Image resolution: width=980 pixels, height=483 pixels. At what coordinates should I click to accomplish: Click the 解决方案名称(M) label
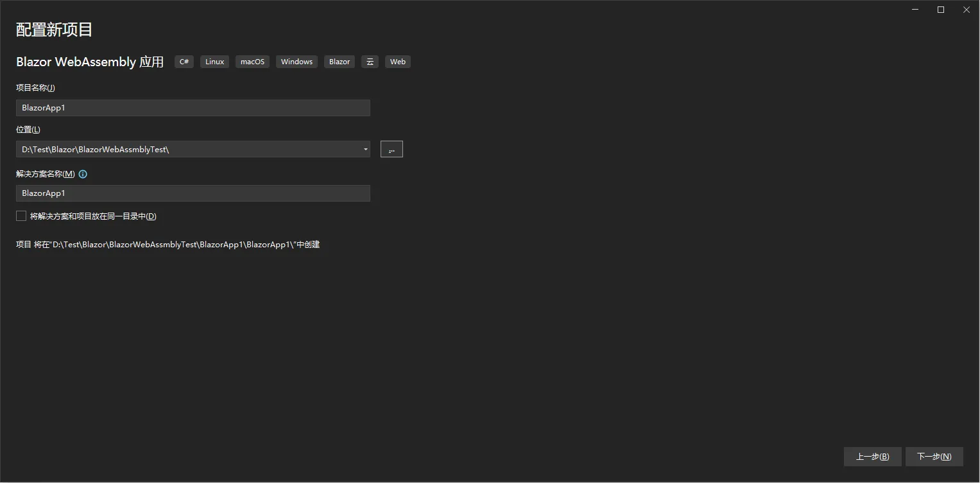pos(46,174)
